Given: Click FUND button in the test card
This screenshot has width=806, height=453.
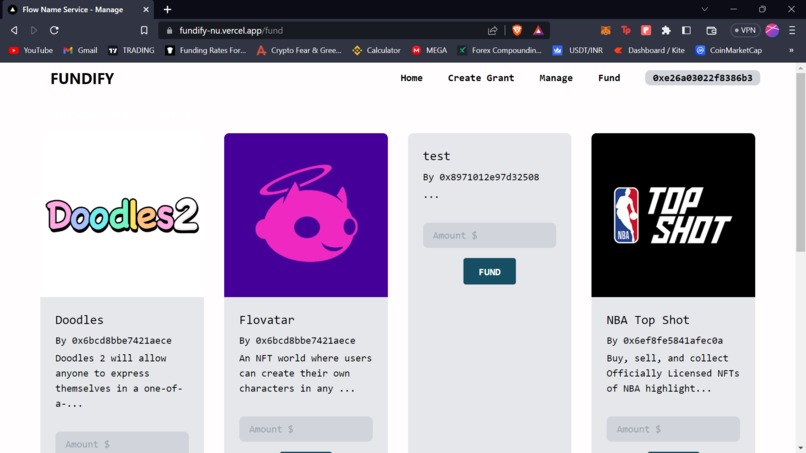Looking at the screenshot, I should pyautogui.click(x=489, y=271).
